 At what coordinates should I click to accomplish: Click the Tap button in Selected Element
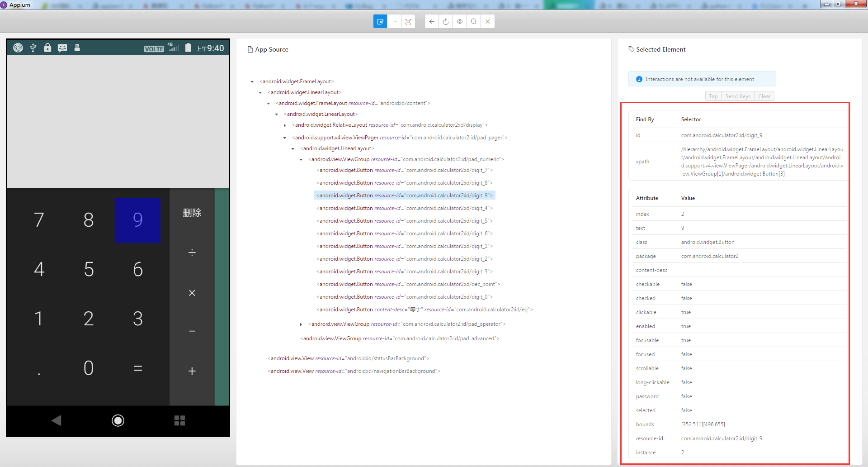pyautogui.click(x=713, y=96)
